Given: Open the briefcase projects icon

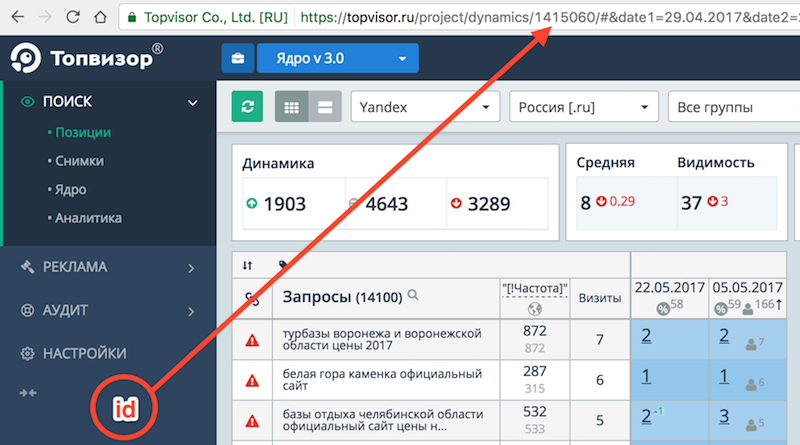Looking at the screenshot, I should pyautogui.click(x=238, y=59).
